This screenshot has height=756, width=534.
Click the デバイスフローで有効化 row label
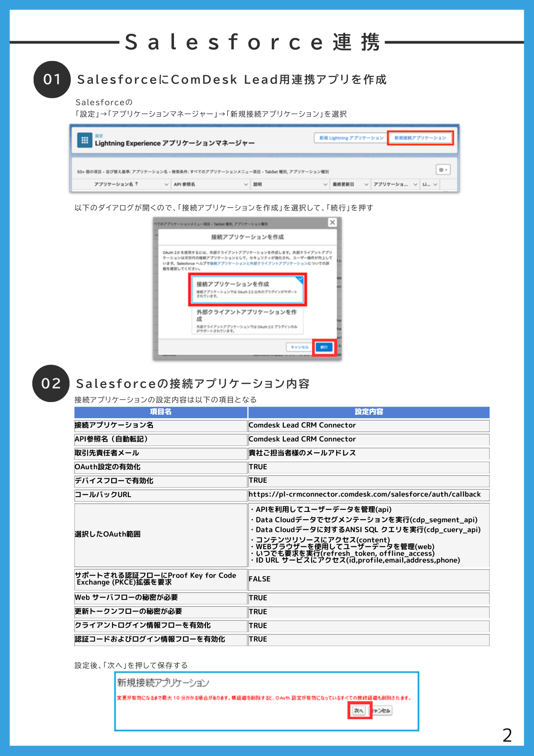click(x=114, y=481)
